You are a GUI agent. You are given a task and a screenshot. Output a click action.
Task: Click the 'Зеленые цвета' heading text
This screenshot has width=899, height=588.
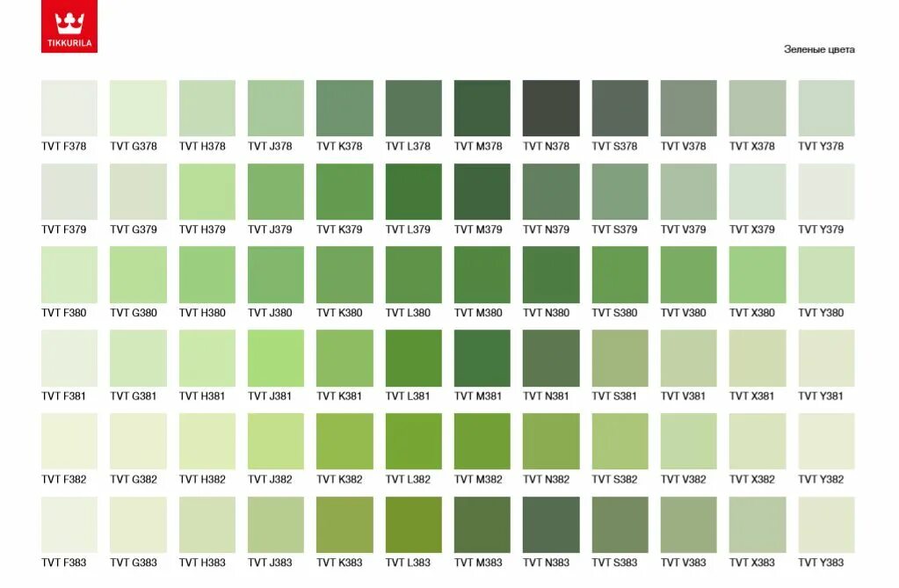click(x=819, y=49)
